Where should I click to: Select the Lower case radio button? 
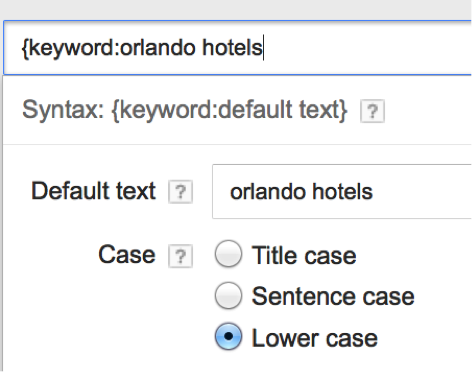point(228,336)
